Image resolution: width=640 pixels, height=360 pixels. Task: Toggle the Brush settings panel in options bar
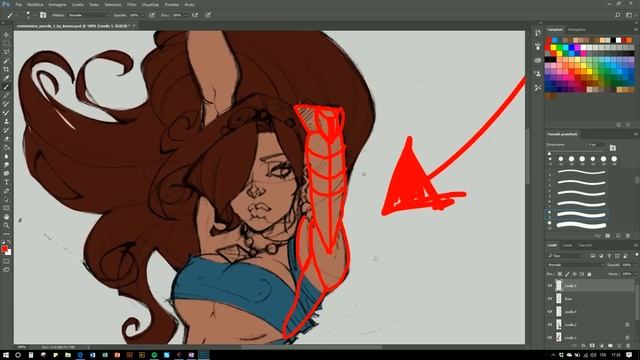(x=43, y=15)
